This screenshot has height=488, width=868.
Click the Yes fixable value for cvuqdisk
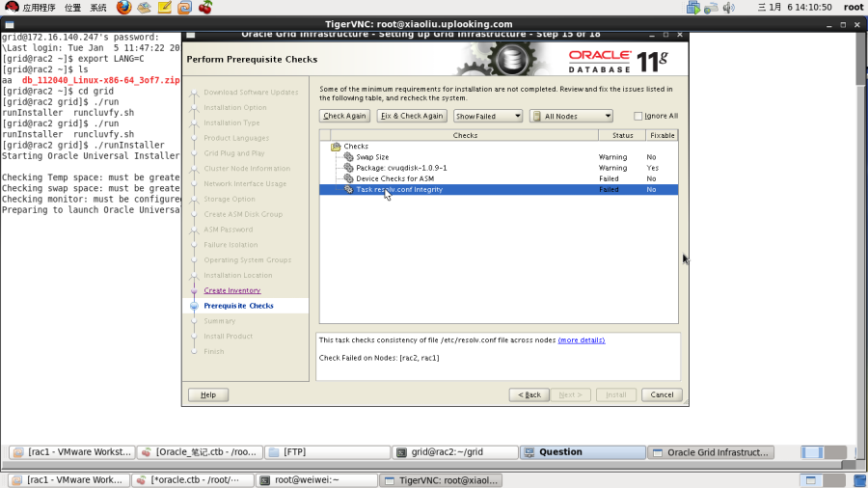point(652,168)
